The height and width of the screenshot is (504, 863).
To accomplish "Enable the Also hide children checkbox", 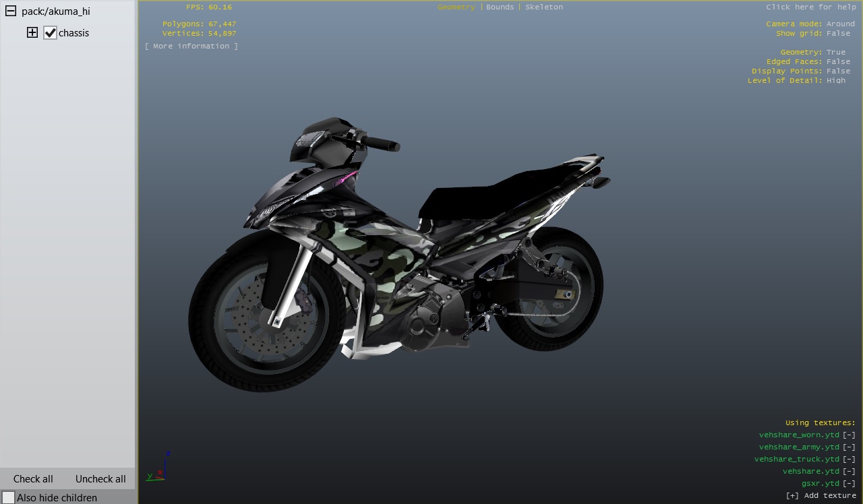I will [x=8, y=497].
